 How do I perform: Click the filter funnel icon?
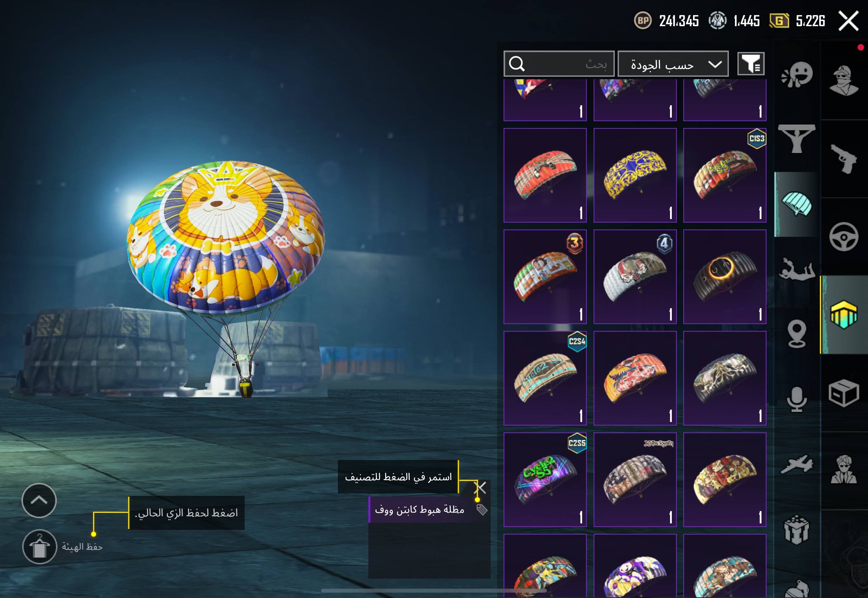751,64
